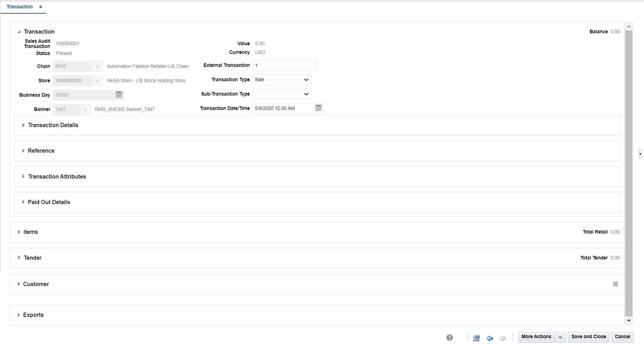Open the Transaction Date/Time calendar picker
644x355 pixels.
(x=318, y=108)
